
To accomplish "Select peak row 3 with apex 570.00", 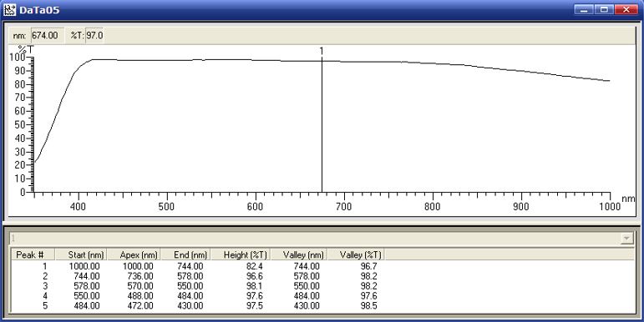I will (198, 286).
